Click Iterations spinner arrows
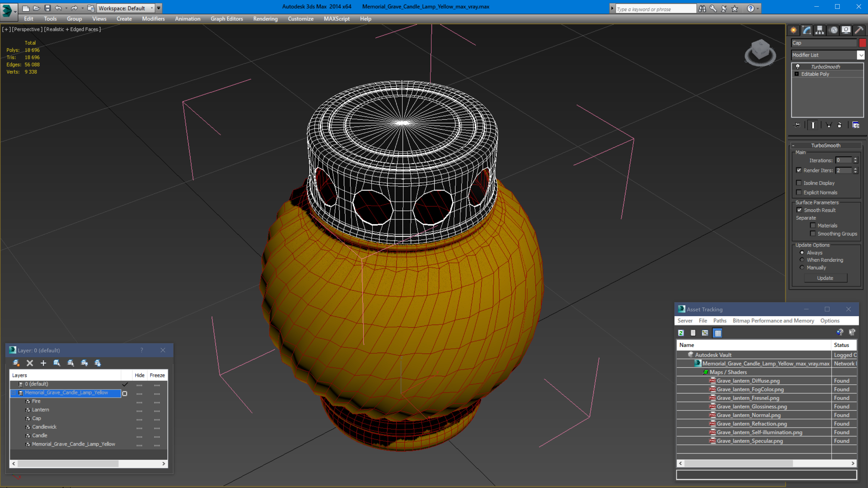The height and width of the screenshot is (488, 868). click(855, 160)
